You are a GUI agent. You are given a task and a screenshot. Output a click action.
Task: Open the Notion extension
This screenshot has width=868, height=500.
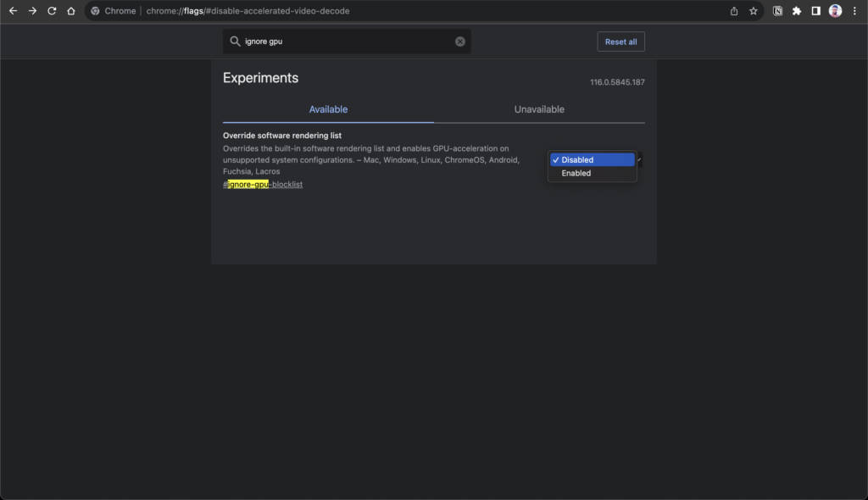point(777,11)
